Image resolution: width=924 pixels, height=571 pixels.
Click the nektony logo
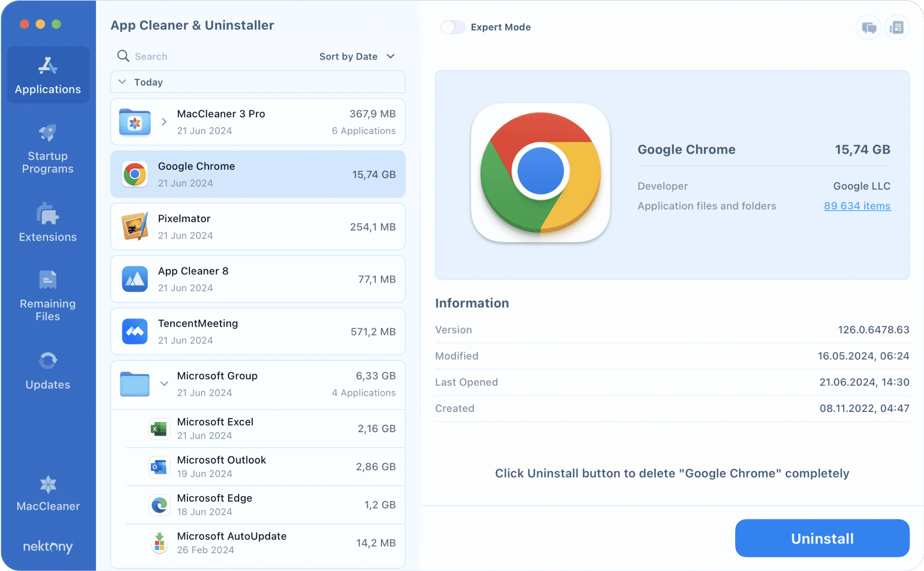[x=48, y=547]
